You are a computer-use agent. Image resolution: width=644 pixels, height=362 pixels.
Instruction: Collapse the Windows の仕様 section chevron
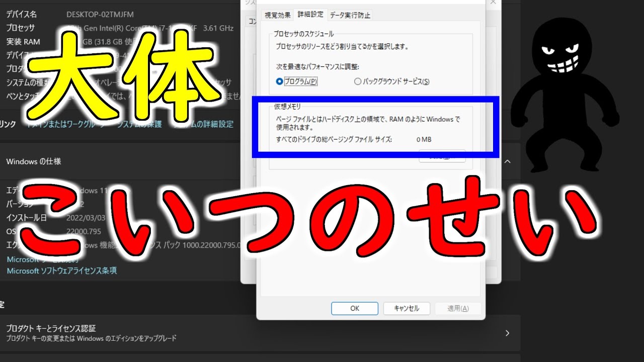[507, 161]
